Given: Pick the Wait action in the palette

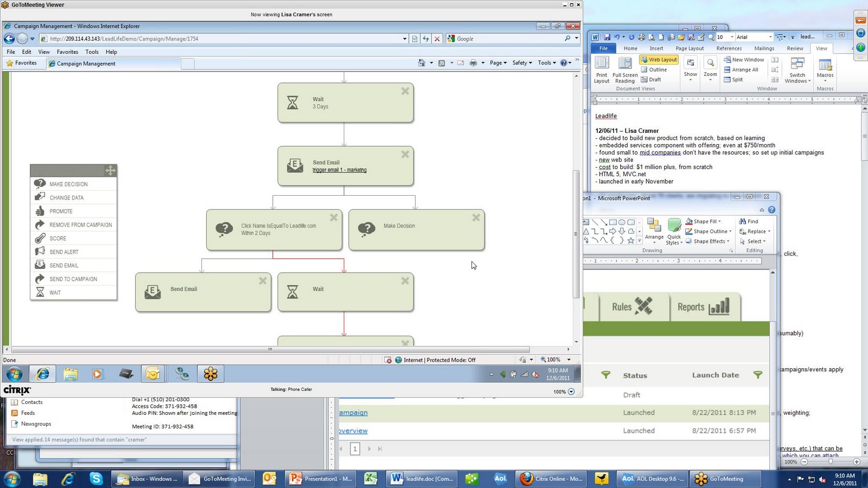Looking at the screenshot, I should pos(74,292).
